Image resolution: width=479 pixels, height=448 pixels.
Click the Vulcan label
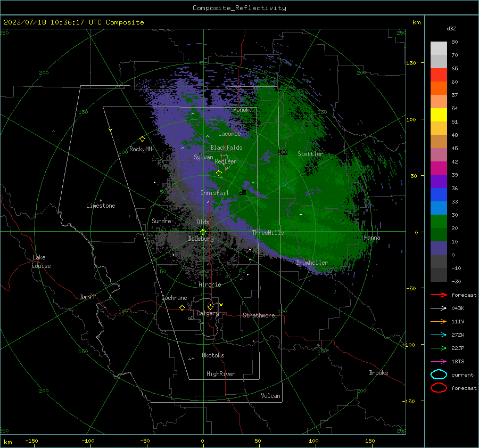pyautogui.click(x=270, y=396)
